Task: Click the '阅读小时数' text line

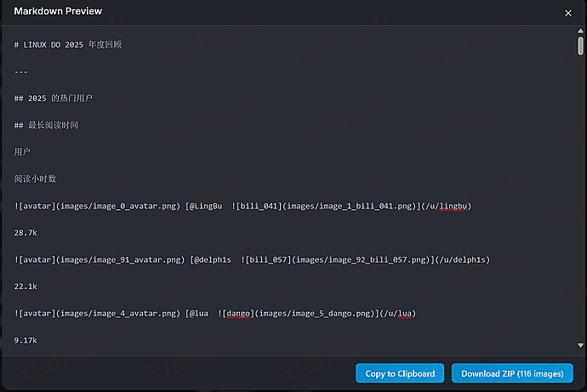Action: (x=36, y=179)
